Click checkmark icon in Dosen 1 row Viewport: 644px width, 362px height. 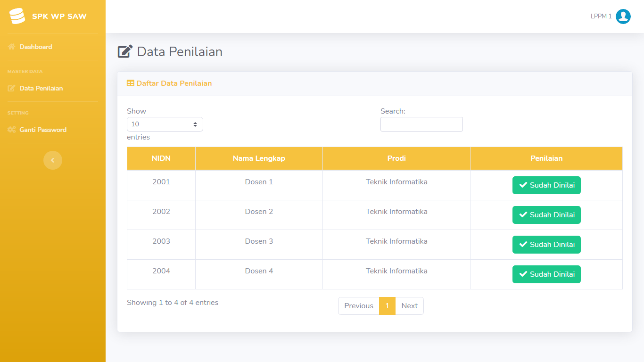(523, 185)
